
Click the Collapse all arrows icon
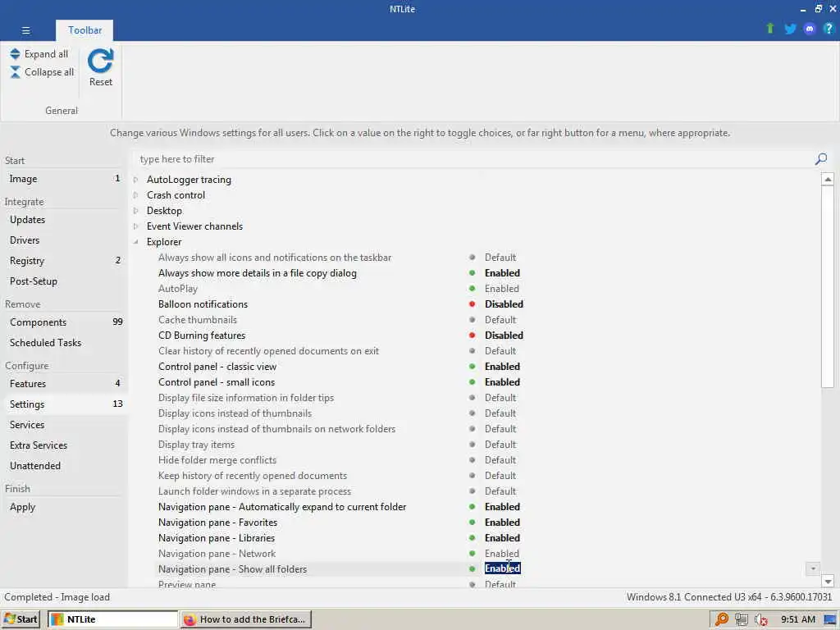click(x=15, y=72)
